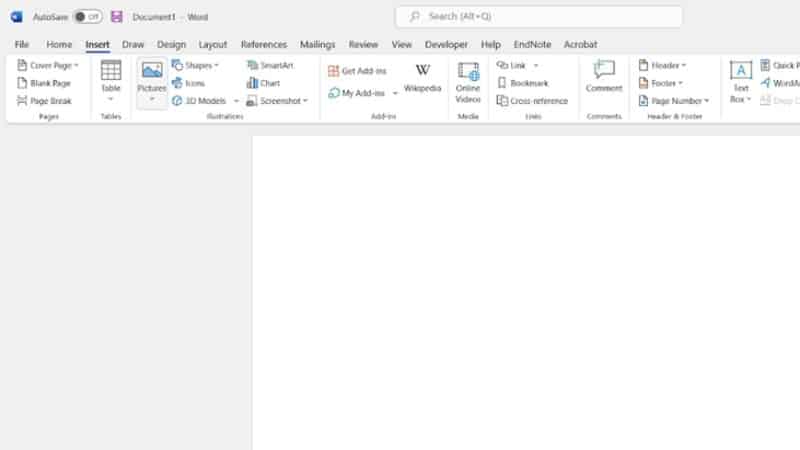This screenshot has width=800, height=450.
Task: Click the Get Add-ins button
Action: pyautogui.click(x=357, y=71)
